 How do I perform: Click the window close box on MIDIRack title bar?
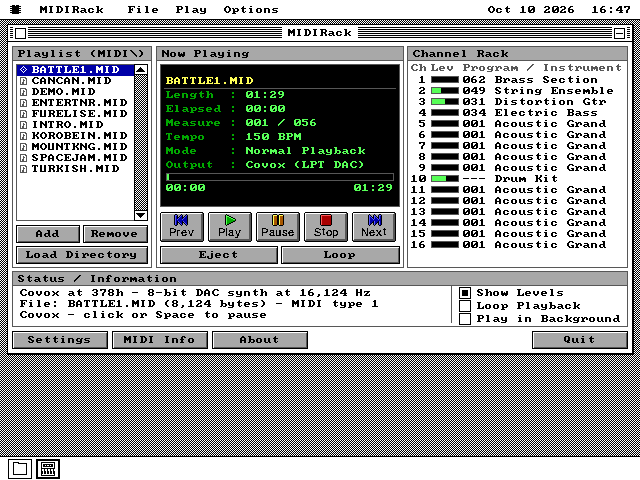coord(20,33)
